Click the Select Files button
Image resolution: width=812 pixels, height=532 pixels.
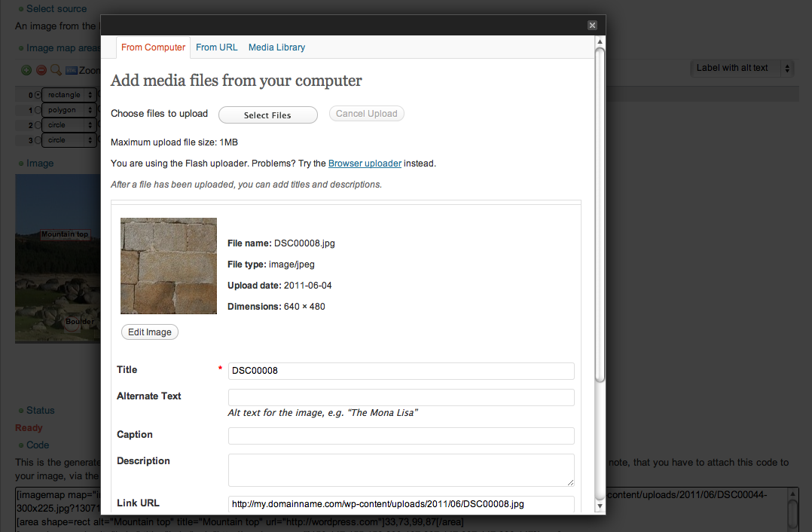tap(267, 115)
